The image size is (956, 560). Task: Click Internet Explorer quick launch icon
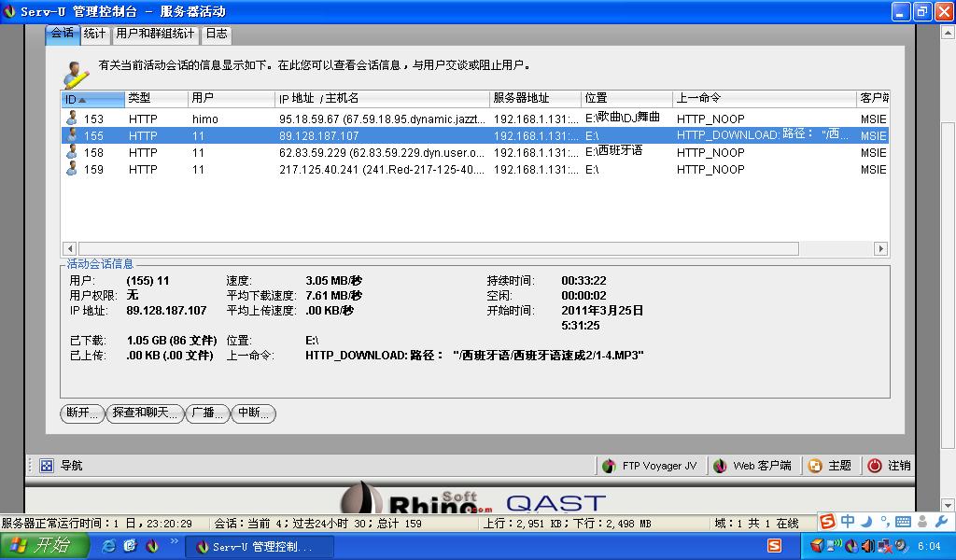pyautogui.click(x=109, y=545)
